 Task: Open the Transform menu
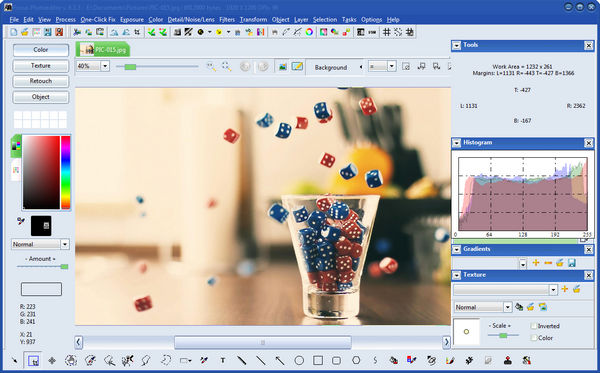click(253, 20)
